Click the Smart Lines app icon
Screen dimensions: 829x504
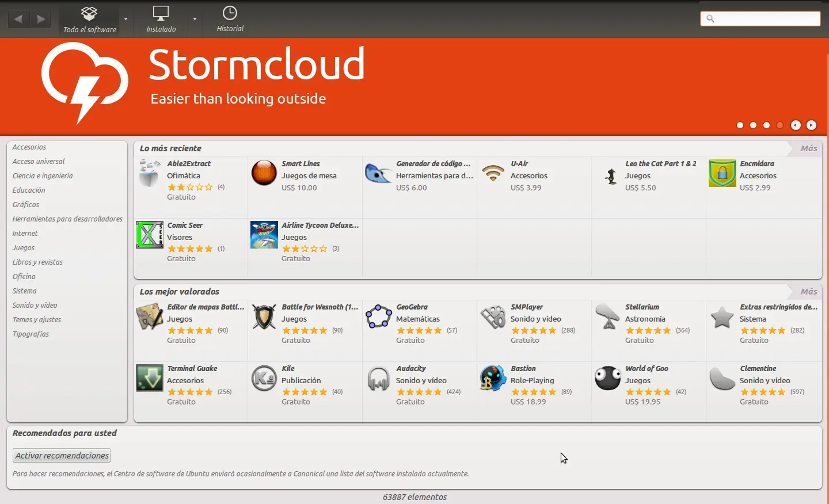(265, 173)
